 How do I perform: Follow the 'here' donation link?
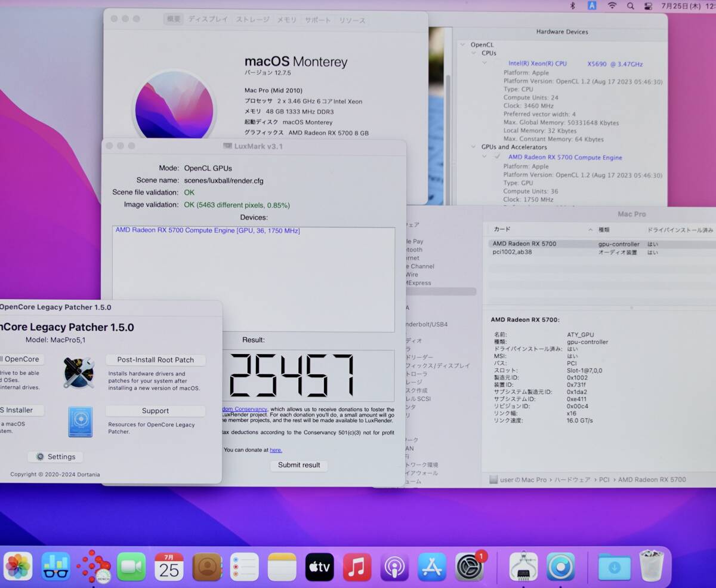click(276, 450)
